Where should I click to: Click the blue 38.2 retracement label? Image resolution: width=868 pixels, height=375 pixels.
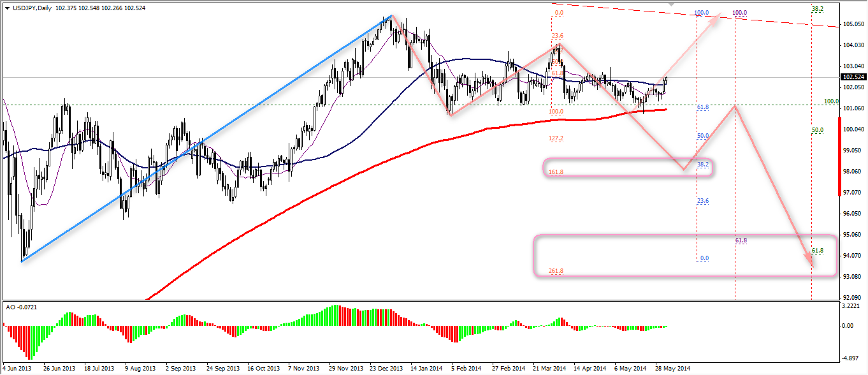click(703, 164)
